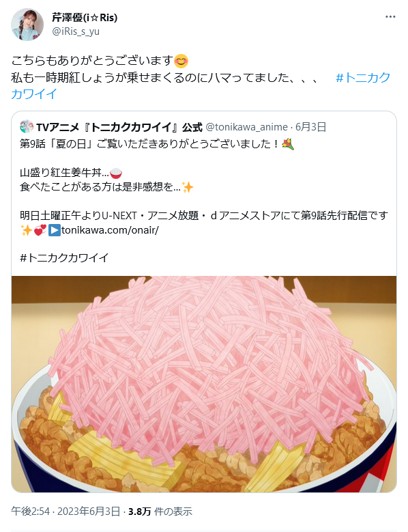
Task: Open TVアニメ『トニカクカワイイ』公式 account name
Action: pos(119,127)
